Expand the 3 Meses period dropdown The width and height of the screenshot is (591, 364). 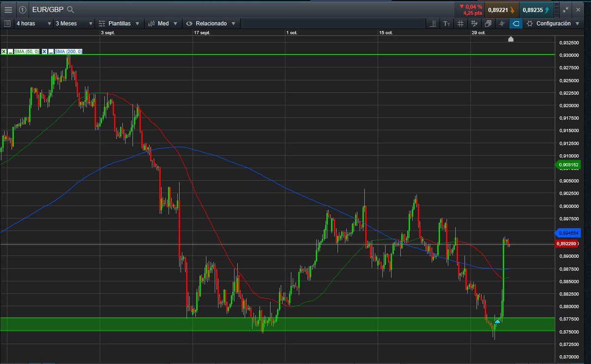click(x=73, y=23)
